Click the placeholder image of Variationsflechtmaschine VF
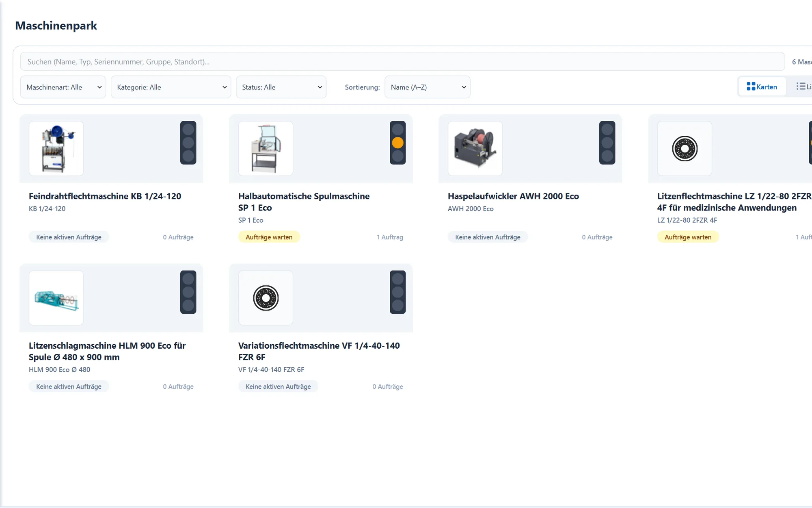The image size is (812, 508). tap(266, 298)
